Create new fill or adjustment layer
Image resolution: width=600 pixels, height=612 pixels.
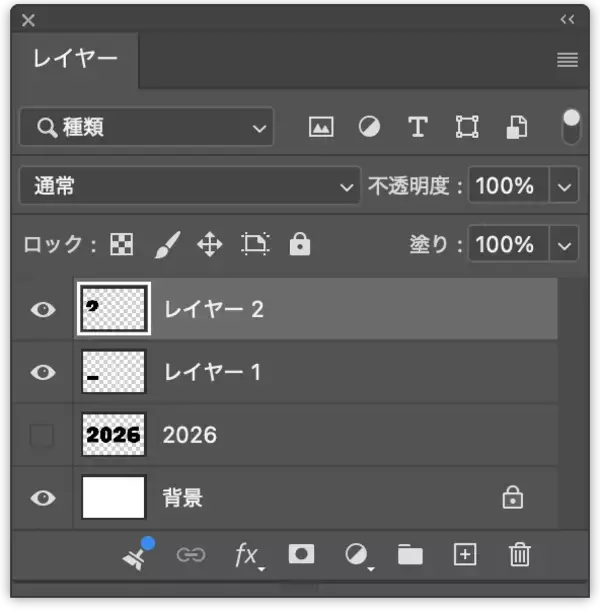pyautogui.click(x=358, y=555)
